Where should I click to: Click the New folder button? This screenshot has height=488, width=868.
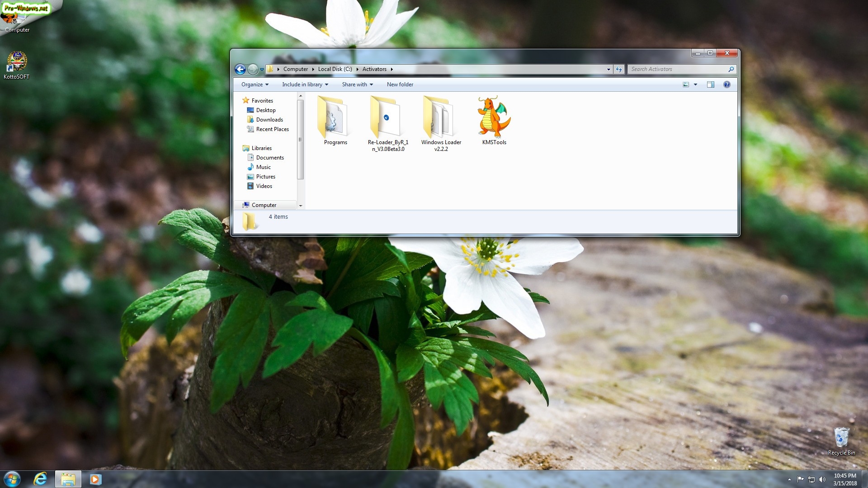(x=400, y=84)
